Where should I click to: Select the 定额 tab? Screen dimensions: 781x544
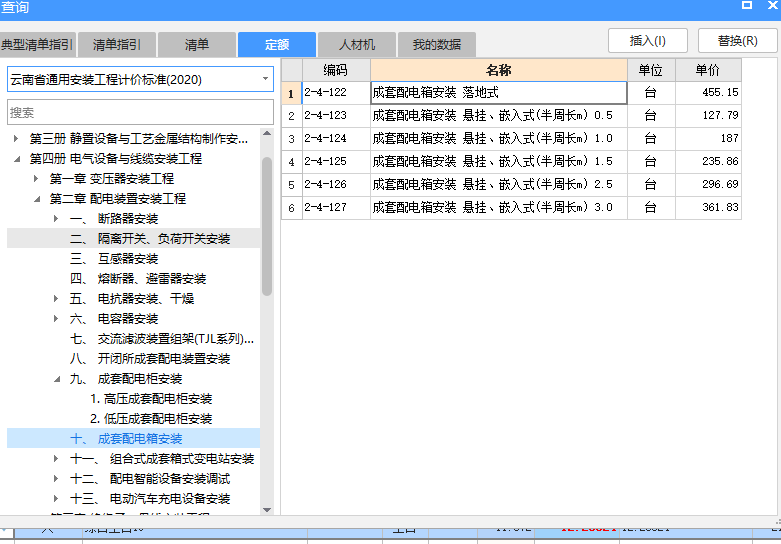[277, 45]
